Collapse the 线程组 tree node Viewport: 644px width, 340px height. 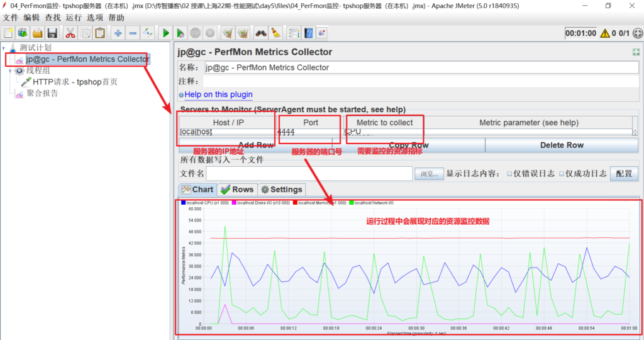tap(10, 71)
